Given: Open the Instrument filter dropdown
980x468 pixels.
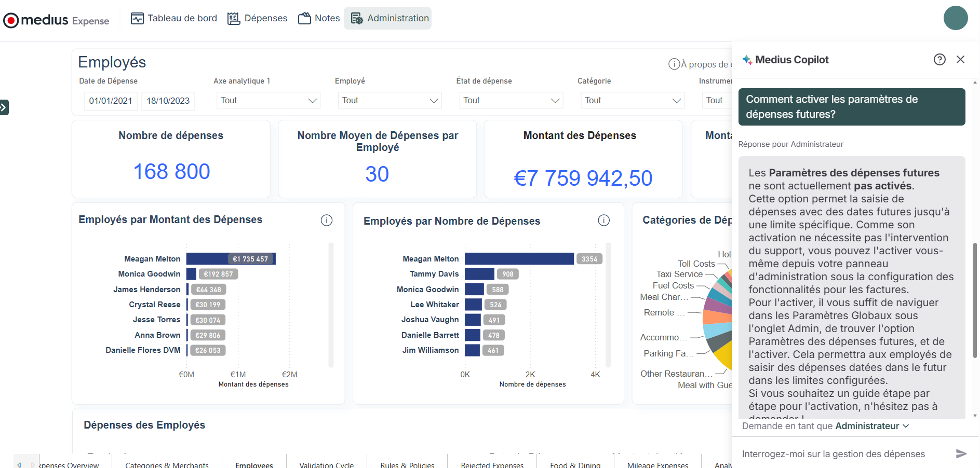Looking at the screenshot, I should click(717, 100).
